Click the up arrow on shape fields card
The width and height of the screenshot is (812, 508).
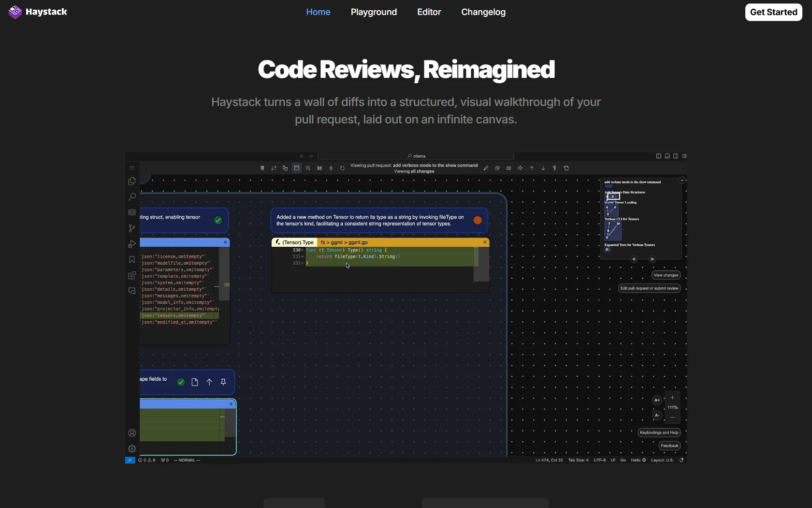(209, 382)
